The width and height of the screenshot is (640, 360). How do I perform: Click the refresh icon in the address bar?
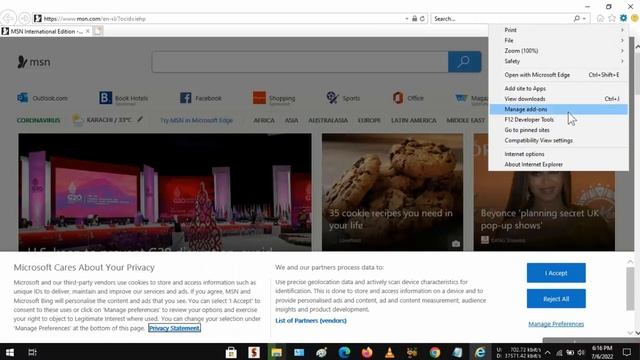422,19
